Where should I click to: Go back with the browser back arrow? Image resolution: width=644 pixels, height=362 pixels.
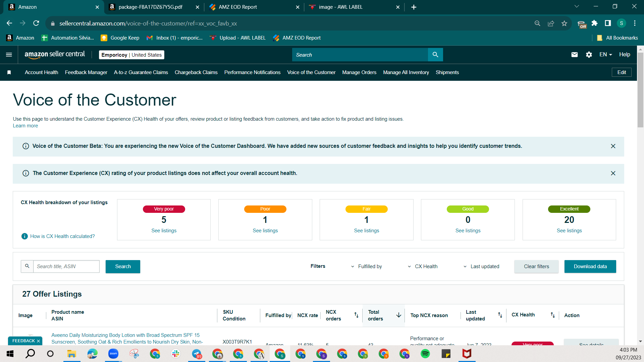(x=9, y=23)
